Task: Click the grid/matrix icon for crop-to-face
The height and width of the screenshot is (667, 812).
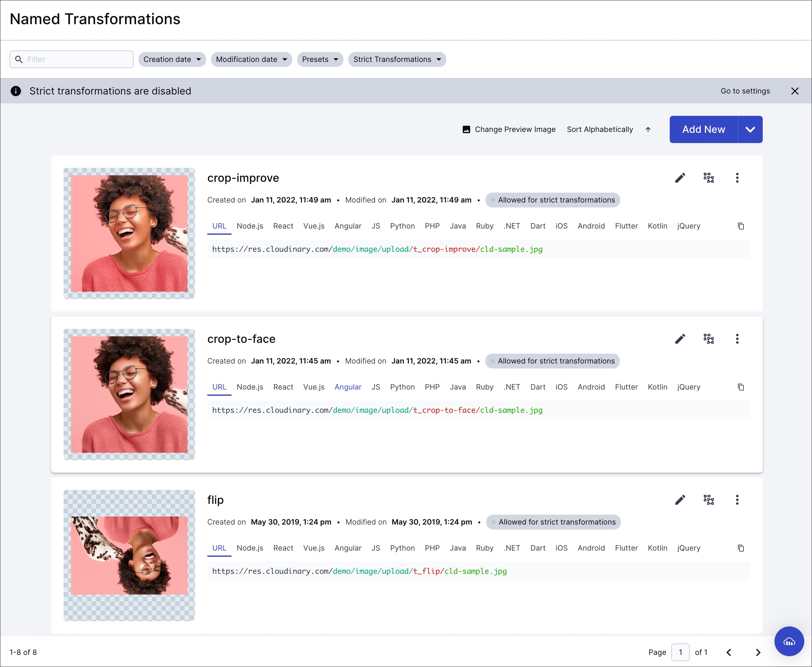Action: [x=708, y=339]
